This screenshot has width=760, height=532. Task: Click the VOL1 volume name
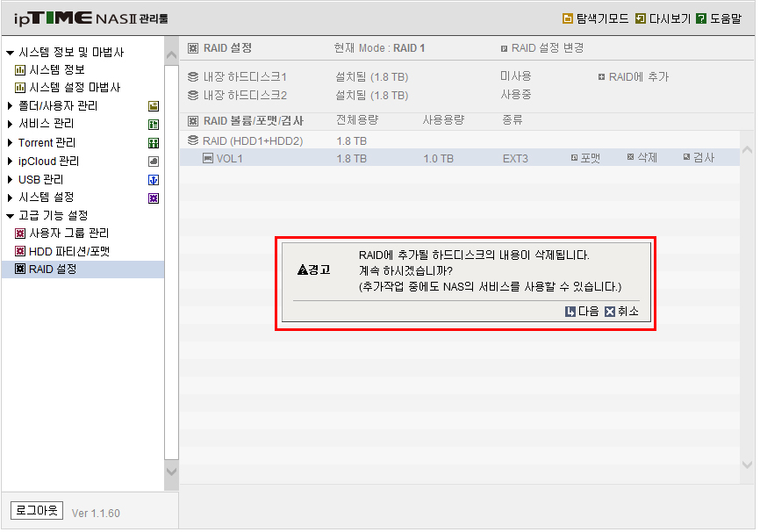point(230,159)
